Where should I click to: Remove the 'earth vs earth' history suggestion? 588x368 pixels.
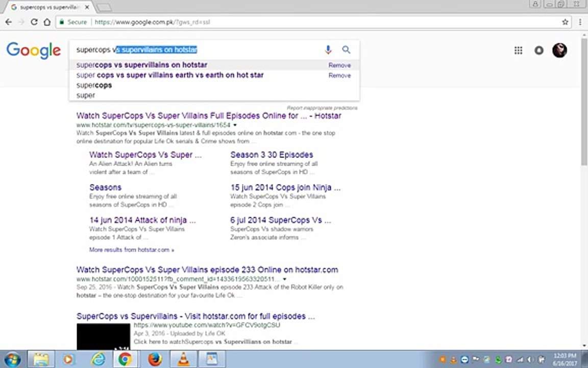(x=340, y=75)
